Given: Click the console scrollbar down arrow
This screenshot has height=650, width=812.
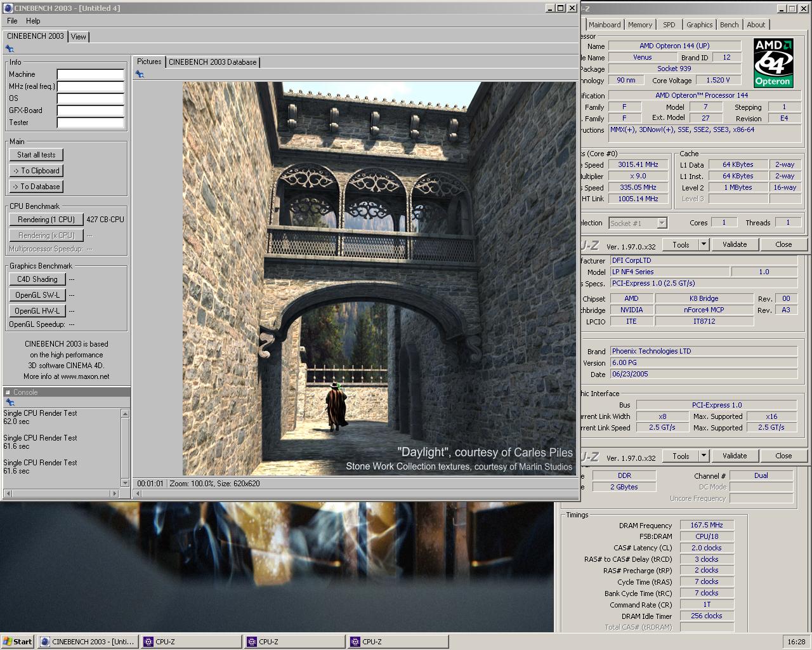Looking at the screenshot, I should [125, 483].
